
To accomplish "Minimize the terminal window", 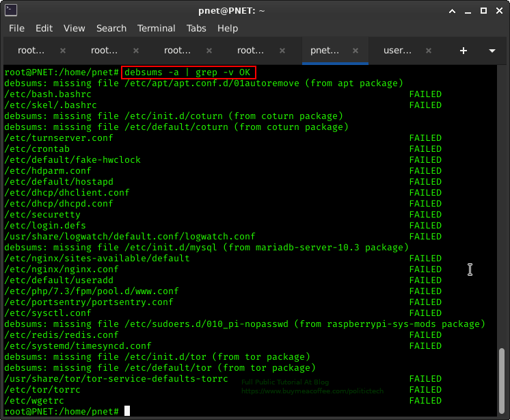I will [x=468, y=12].
